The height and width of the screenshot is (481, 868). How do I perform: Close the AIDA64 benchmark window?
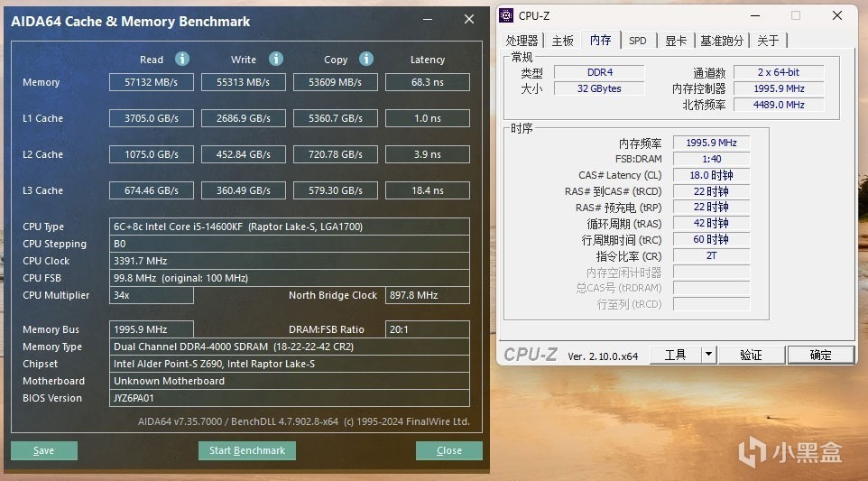[x=469, y=19]
